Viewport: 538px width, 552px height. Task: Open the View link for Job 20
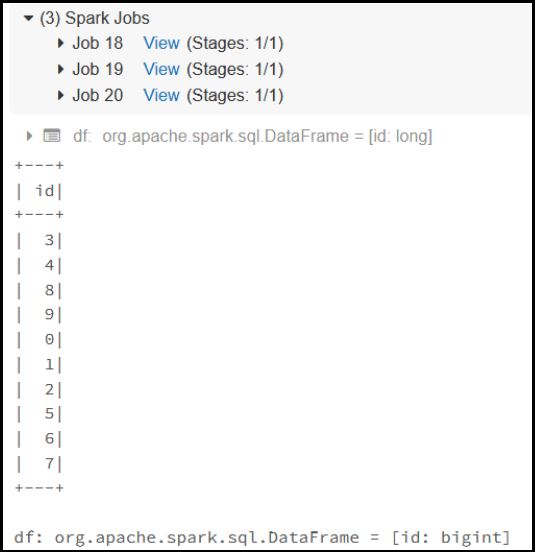pyautogui.click(x=162, y=95)
